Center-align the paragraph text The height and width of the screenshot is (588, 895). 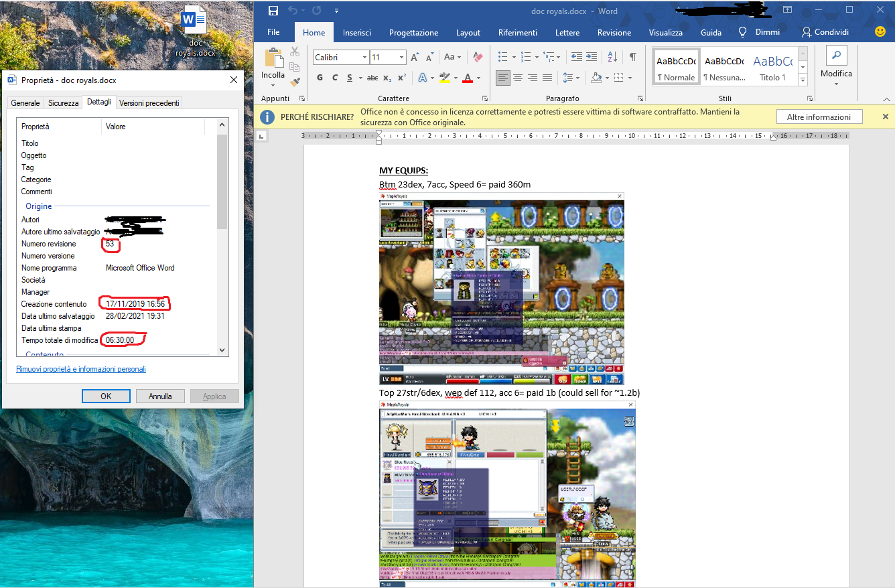pyautogui.click(x=518, y=78)
